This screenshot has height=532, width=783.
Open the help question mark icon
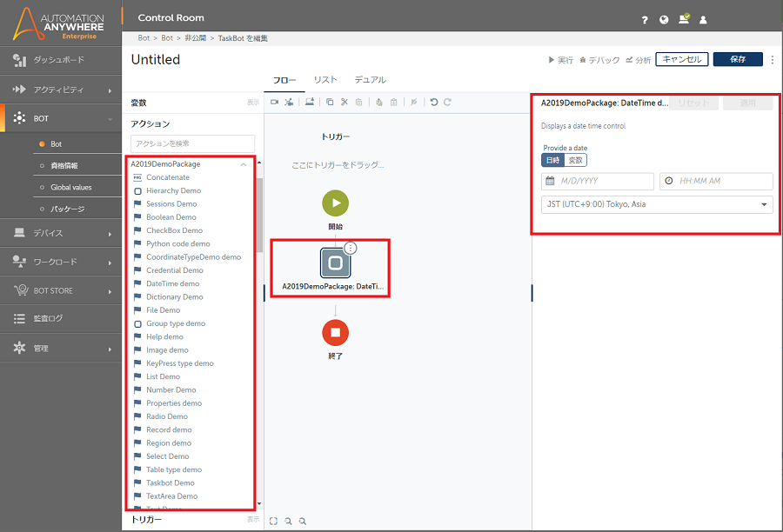644,20
